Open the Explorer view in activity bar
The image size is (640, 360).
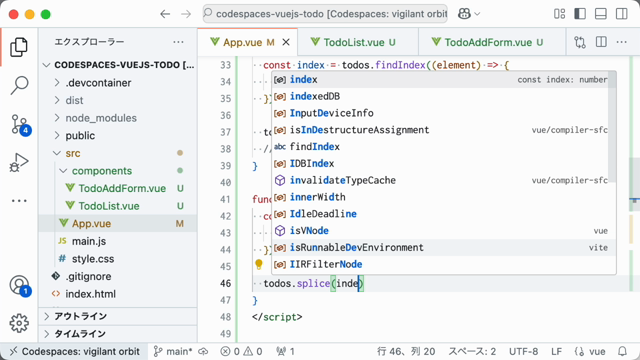(x=19, y=47)
